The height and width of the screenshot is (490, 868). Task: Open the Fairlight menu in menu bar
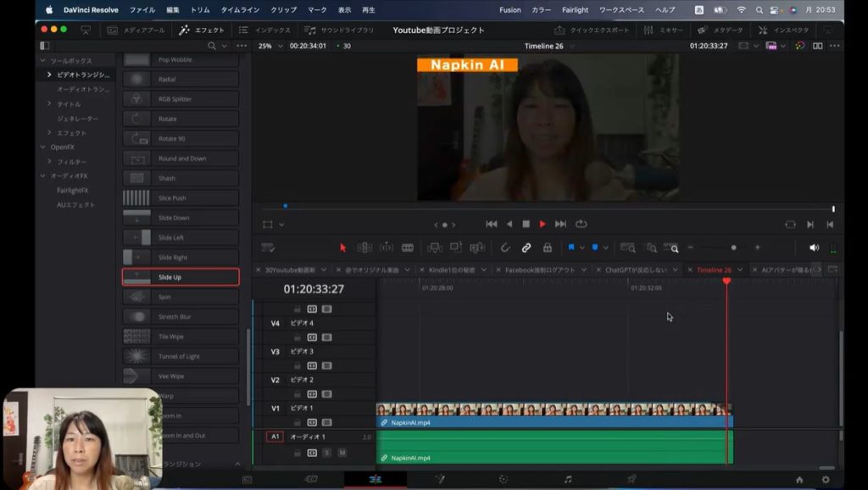[x=574, y=10]
